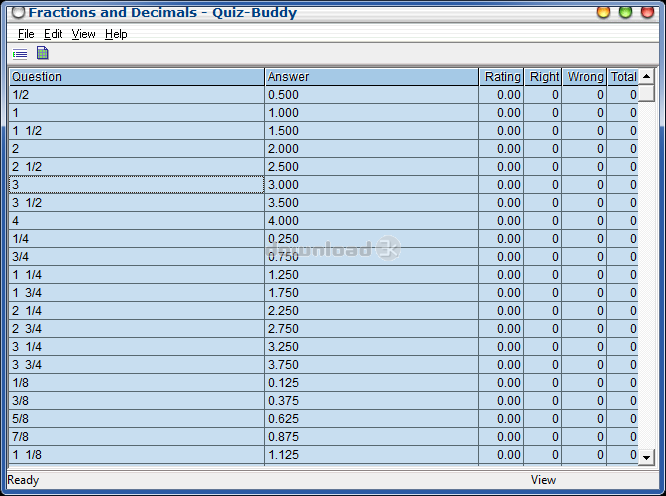Click the "View" status bar indicator

click(543, 480)
